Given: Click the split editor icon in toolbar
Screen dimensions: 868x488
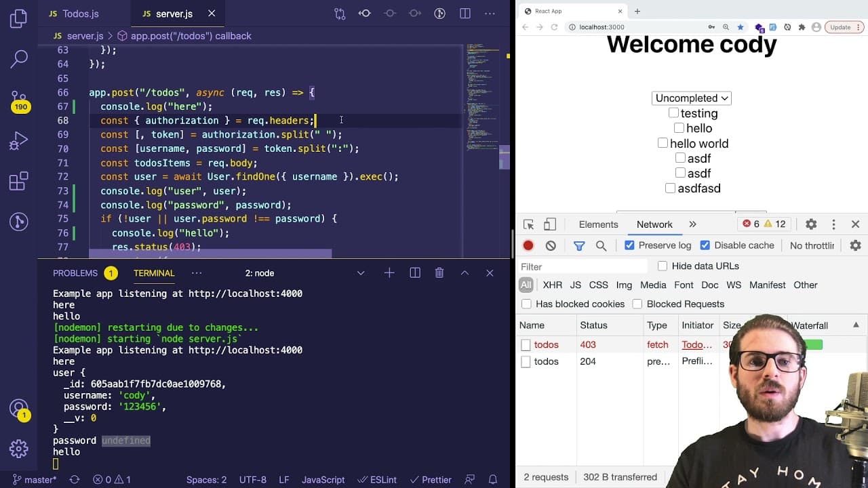Looking at the screenshot, I should pyautogui.click(x=465, y=14).
